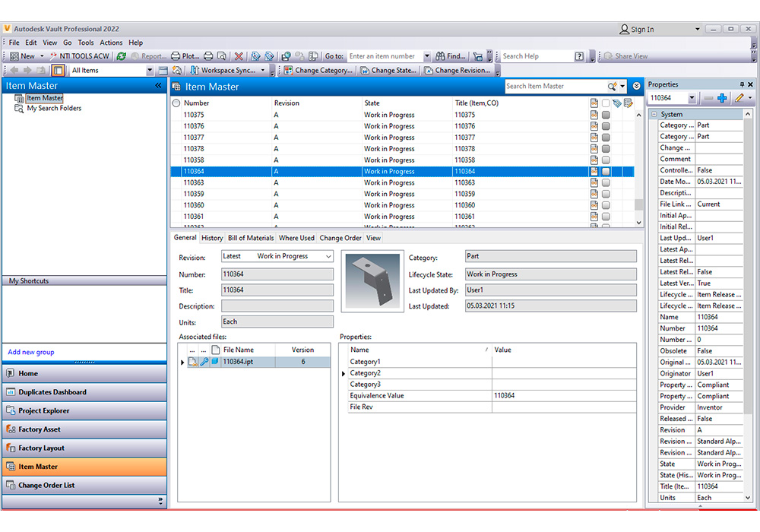The image size is (760, 532).
Task: Click the red X delete icon
Action: tap(239, 56)
